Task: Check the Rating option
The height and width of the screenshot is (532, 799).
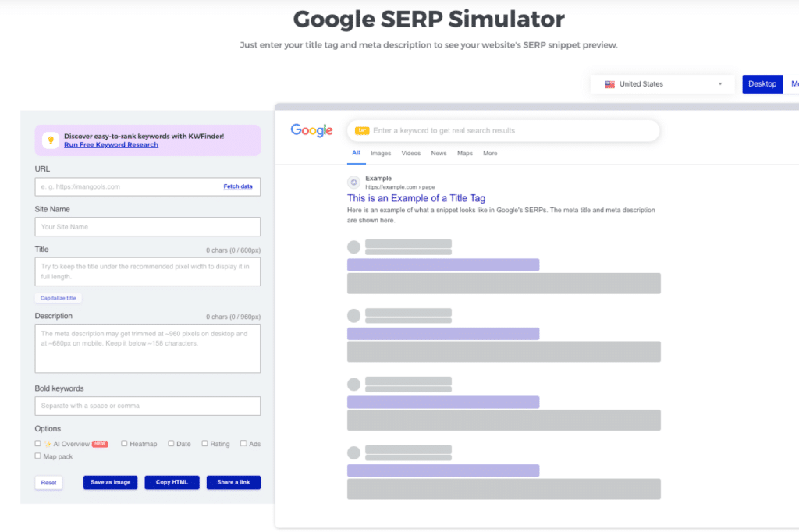Action: [x=204, y=444]
